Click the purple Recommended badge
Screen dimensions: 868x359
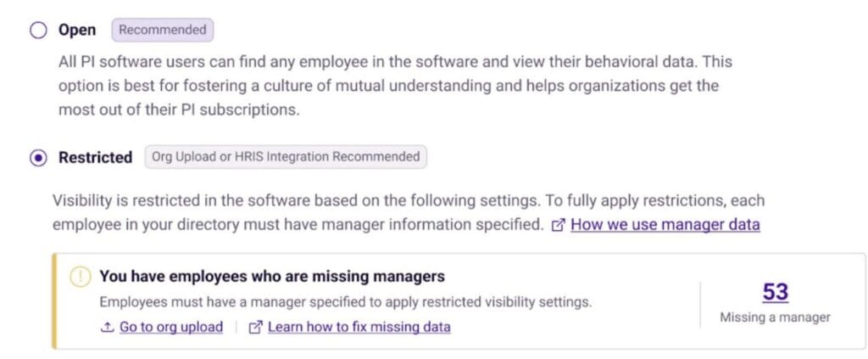pos(163,31)
